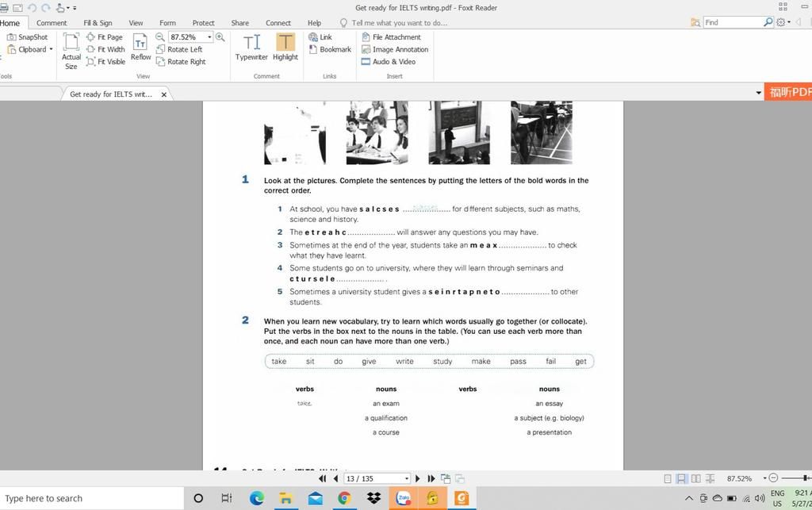The image size is (812, 510).
Task: Switch to single page view mode
Action: [668, 478]
